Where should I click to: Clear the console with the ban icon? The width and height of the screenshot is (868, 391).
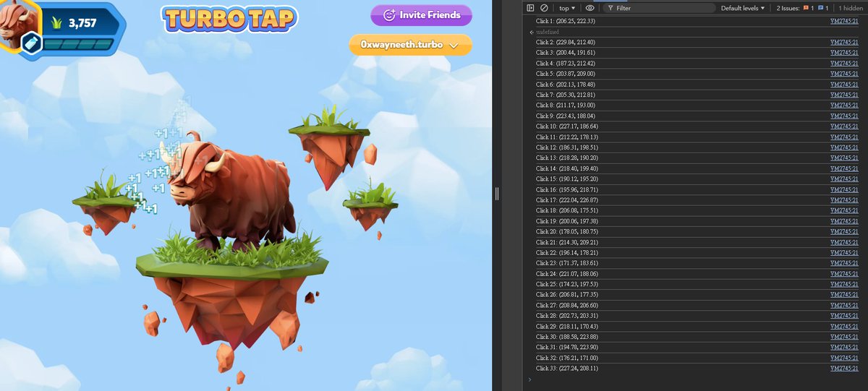click(x=543, y=8)
